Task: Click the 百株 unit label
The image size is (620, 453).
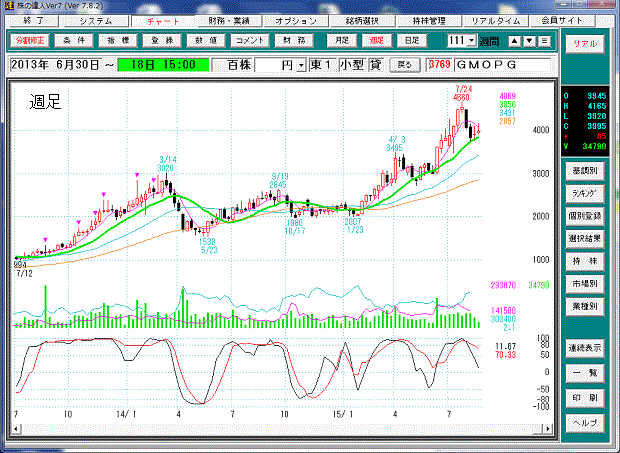Action: pyautogui.click(x=239, y=65)
